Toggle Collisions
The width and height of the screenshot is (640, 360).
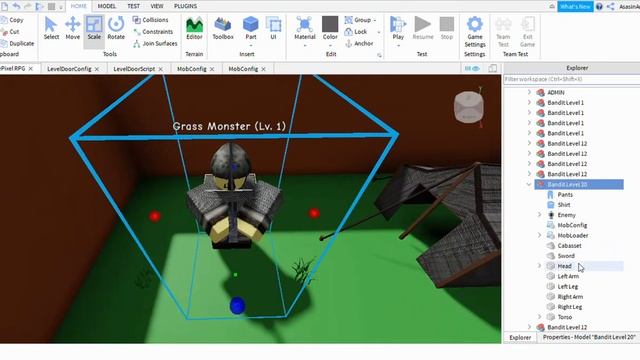[150, 20]
